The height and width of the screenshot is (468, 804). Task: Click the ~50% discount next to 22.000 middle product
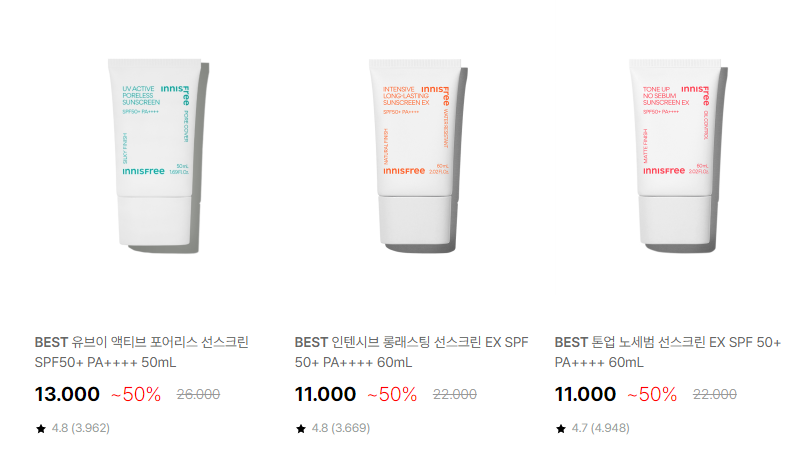point(392,395)
